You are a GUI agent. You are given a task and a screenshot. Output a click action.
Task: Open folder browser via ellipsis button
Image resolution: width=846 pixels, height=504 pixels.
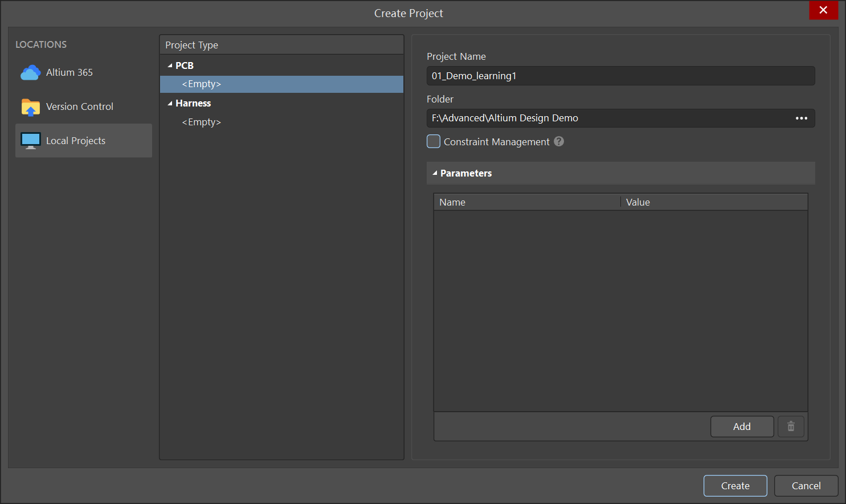[x=801, y=118]
